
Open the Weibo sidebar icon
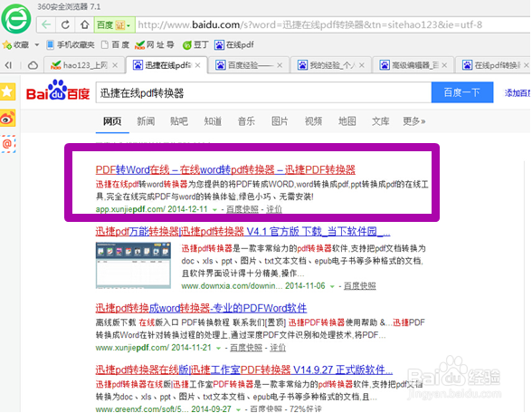pos(7,118)
